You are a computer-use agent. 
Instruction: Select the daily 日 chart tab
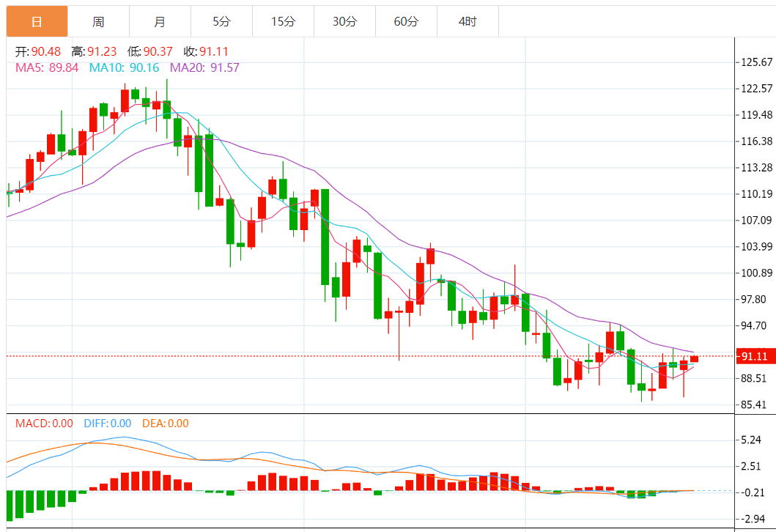pos(37,22)
